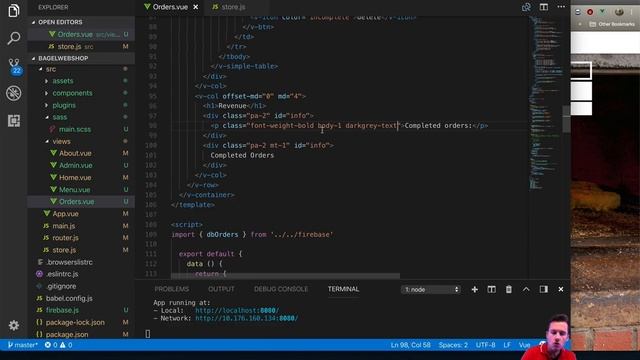640x360 pixels.
Task: Split the editor to the right
Action: pyautogui.click(x=544, y=7)
